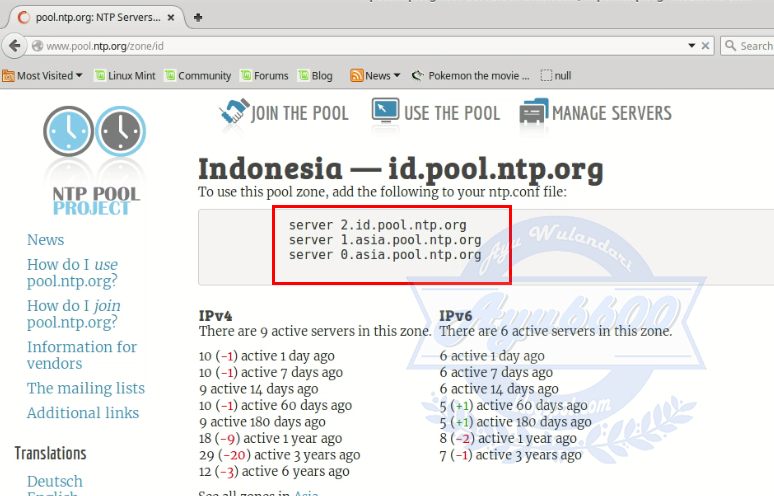Click the globe site identity icon
The height and width of the screenshot is (496, 774).
point(37,46)
